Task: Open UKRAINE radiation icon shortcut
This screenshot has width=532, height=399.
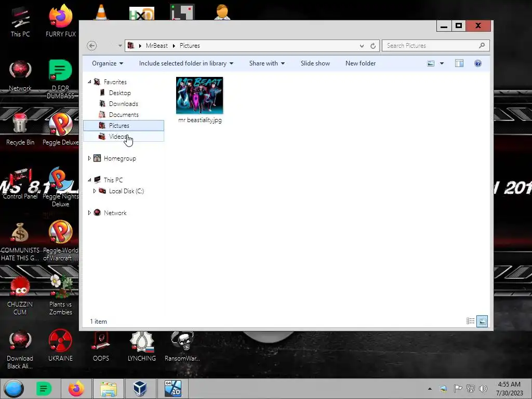Action: tap(60, 345)
